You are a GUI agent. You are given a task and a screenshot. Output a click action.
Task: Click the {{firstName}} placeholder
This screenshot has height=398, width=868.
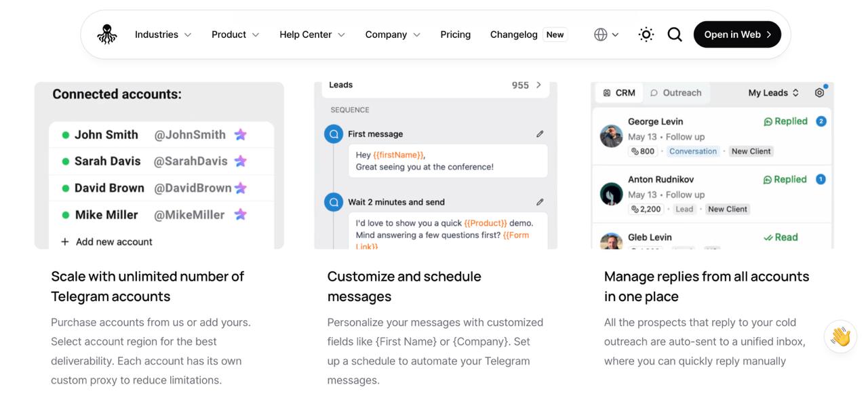click(x=399, y=155)
